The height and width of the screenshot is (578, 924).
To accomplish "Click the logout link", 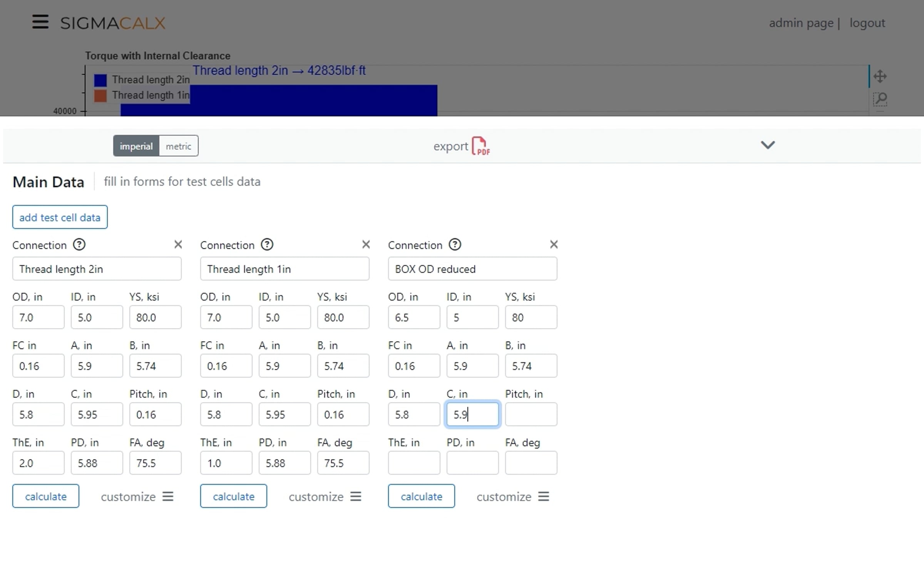I will click(867, 23).
